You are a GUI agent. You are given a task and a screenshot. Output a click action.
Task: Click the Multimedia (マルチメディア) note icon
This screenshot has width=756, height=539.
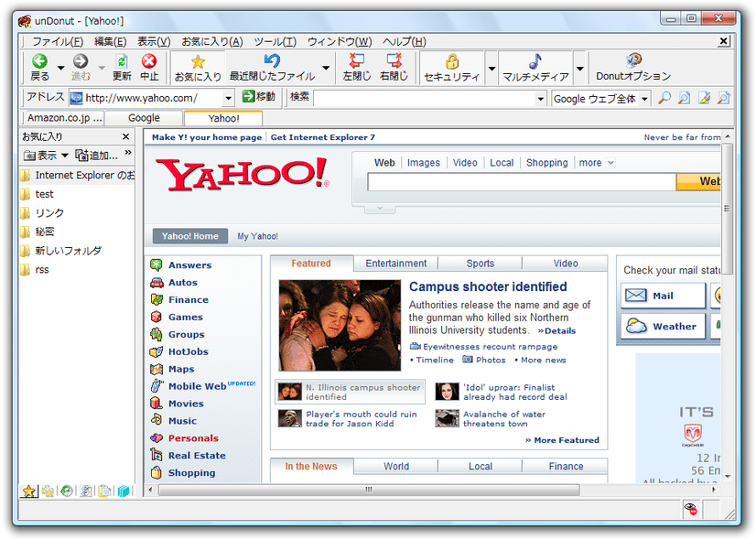coord(535,61)
